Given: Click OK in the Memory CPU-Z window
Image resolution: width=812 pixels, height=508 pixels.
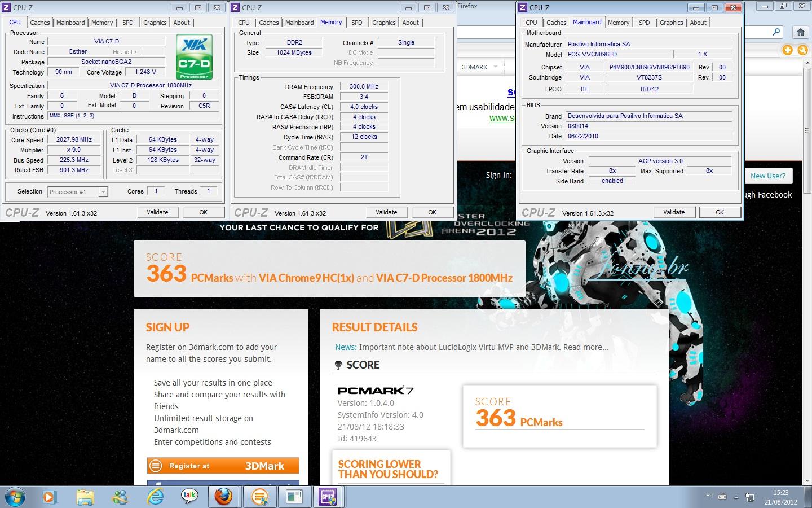Looking at the screenshot, I should (433, 212).
